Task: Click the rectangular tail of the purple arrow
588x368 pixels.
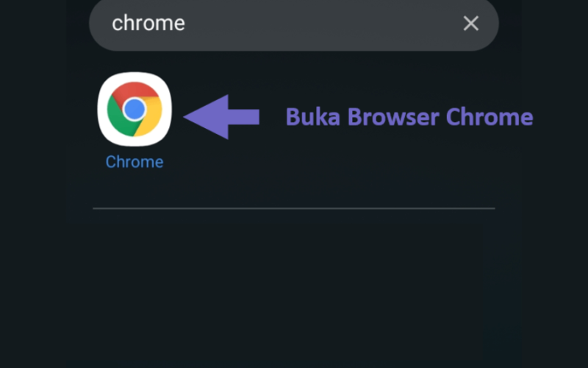Action: pyautogui.click(x=244, y=117)
